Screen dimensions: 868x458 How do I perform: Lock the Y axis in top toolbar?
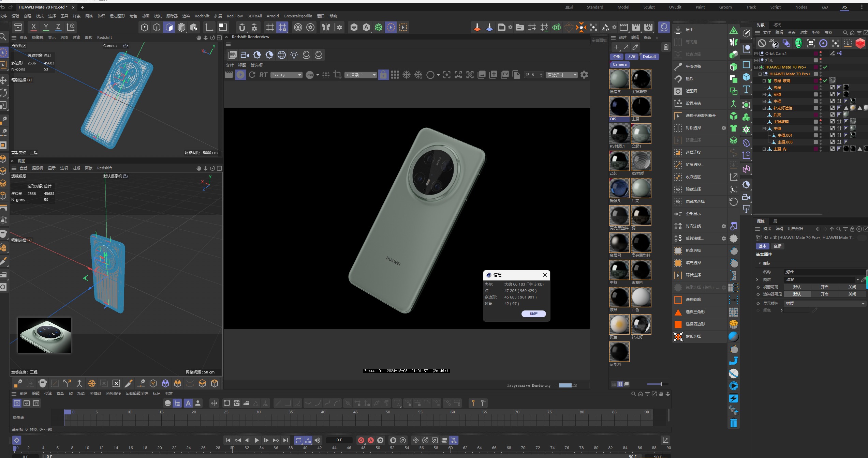46,27
